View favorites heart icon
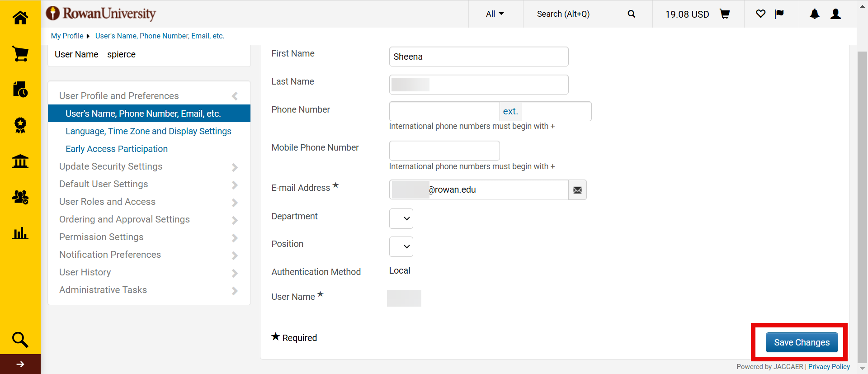 (x=760, y=14)
